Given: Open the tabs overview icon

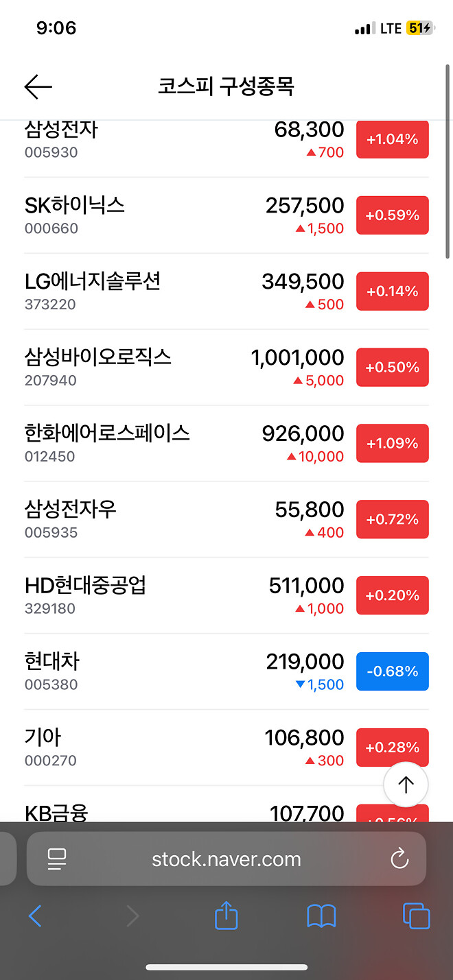Looking at the screenshot, I should pos(416,916).
